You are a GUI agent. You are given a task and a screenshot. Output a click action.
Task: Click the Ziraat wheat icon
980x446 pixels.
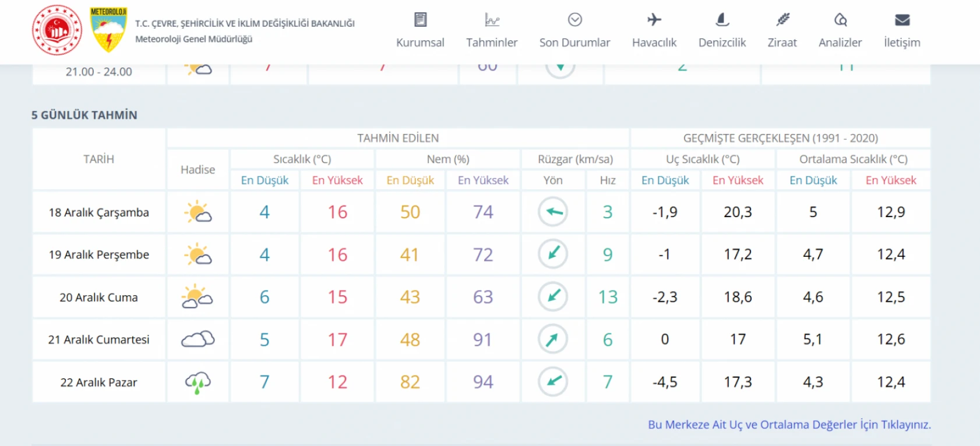(x=782, y=20)
